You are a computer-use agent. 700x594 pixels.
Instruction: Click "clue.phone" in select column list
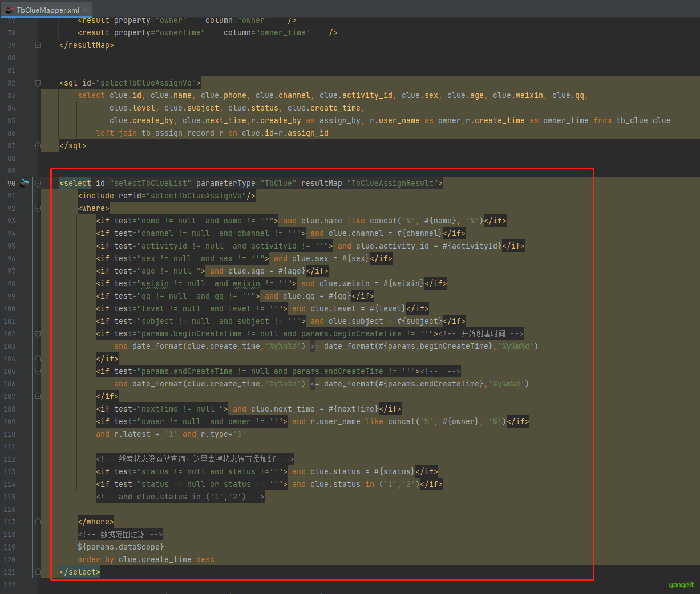[224, 95]
